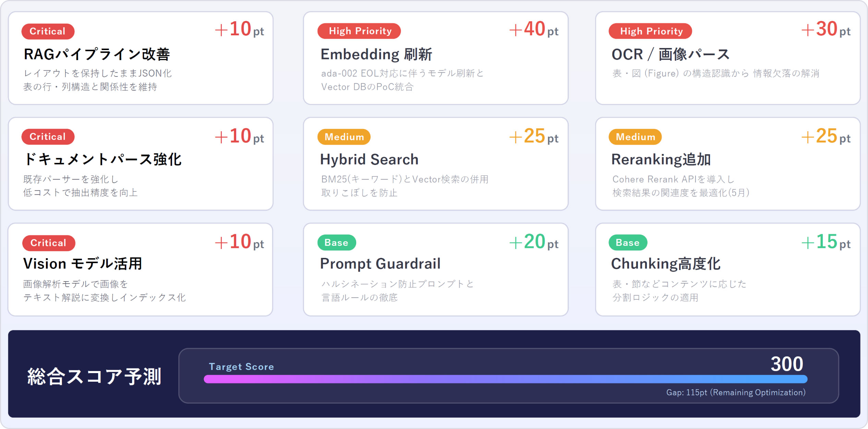
Task: Click the +30pt score value
Action: pos(826,29)
